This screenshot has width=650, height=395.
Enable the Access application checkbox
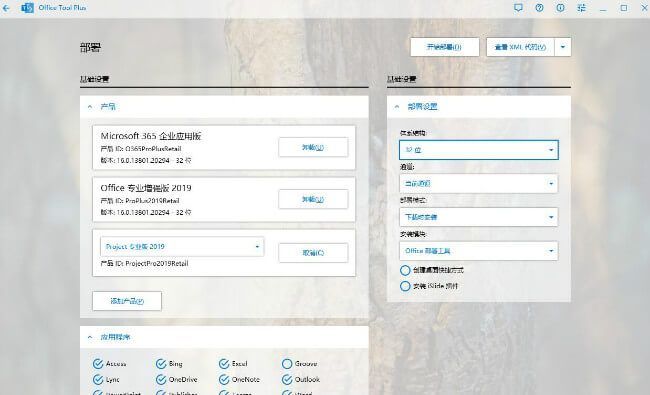click(x=98, y=363)
